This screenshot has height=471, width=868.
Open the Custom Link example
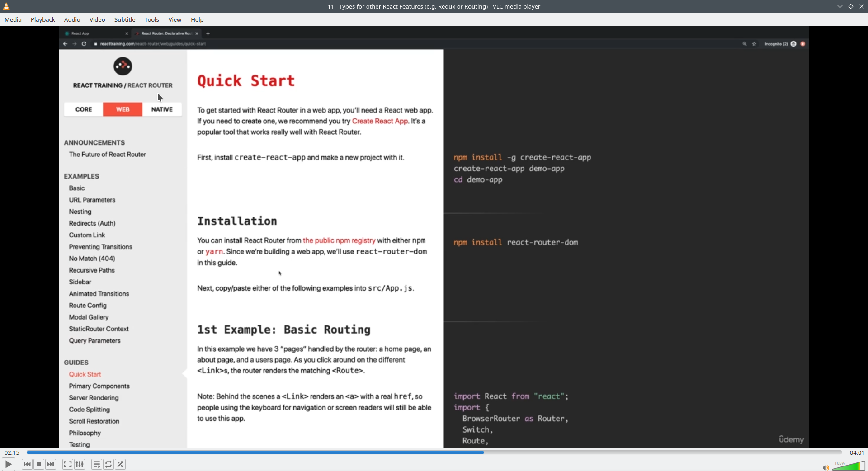point(87,235)
